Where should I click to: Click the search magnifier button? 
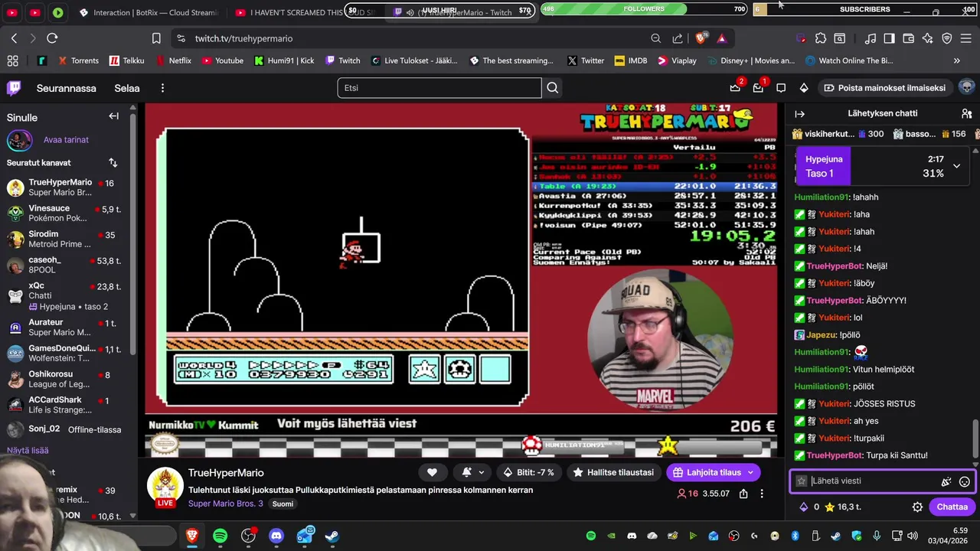coord(553,88)
